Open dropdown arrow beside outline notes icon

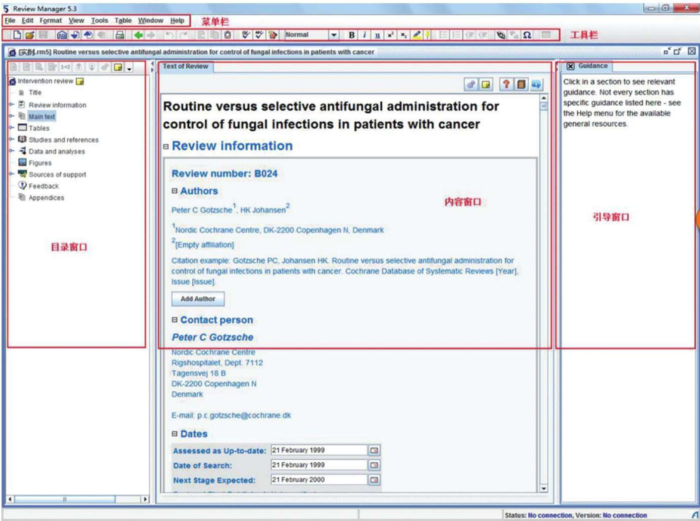pos(129,68)
